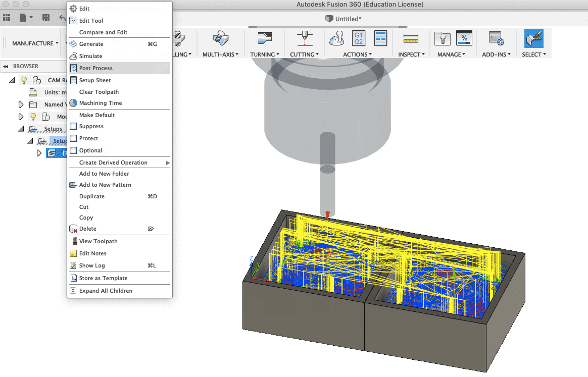Toggle the Suppress checkbox
The width and height of the screenshot is (588, 377).
[74, 126]
